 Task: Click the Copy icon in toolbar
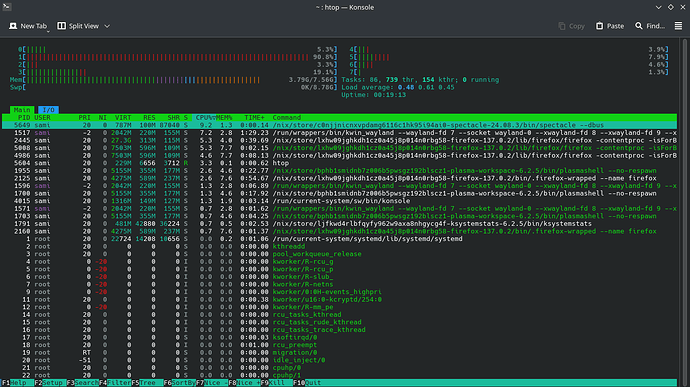click(x=562, y=26)
